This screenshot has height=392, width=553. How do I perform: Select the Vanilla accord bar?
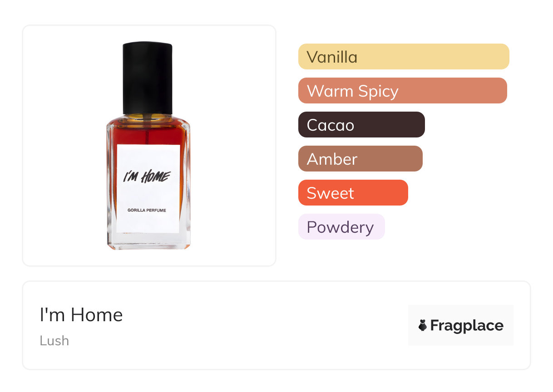[x=403, y=57]
